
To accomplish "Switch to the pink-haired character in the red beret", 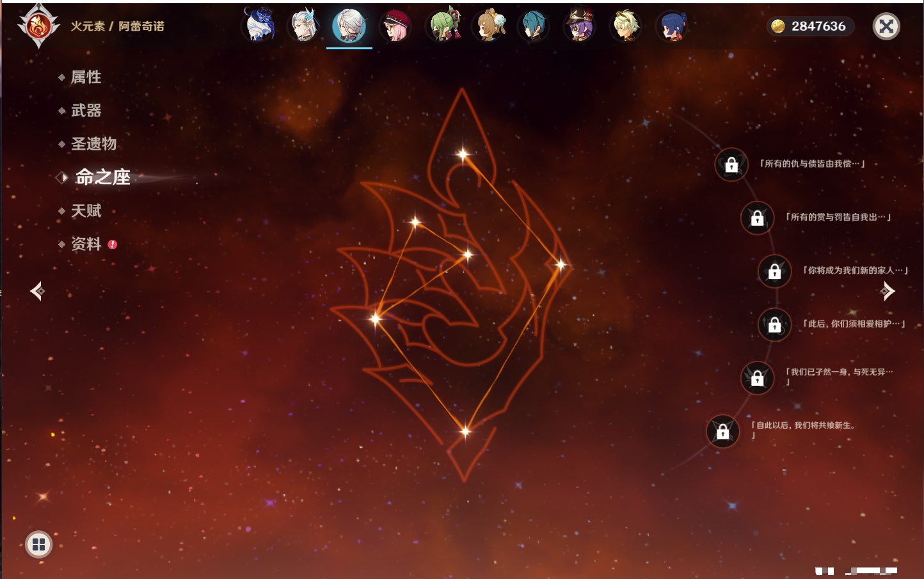I will point(395,26).
